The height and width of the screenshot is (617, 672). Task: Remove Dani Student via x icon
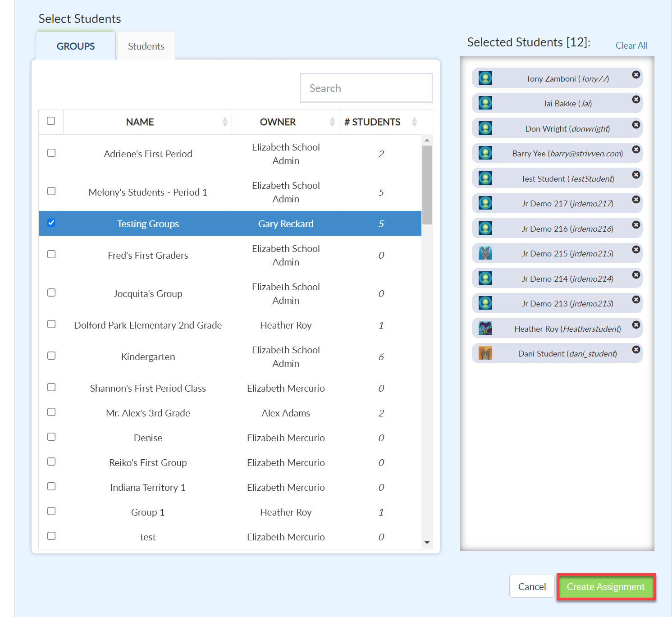[x=636, y=350]
